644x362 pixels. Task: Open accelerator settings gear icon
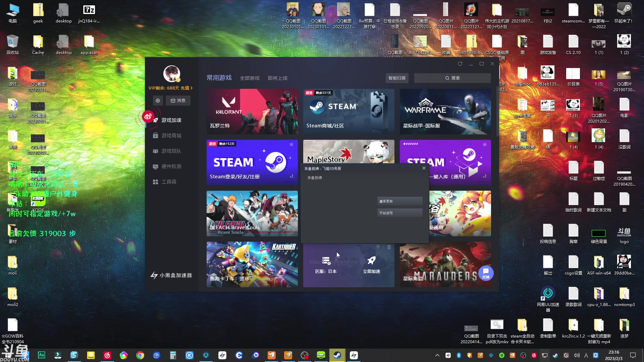(158, 101)
